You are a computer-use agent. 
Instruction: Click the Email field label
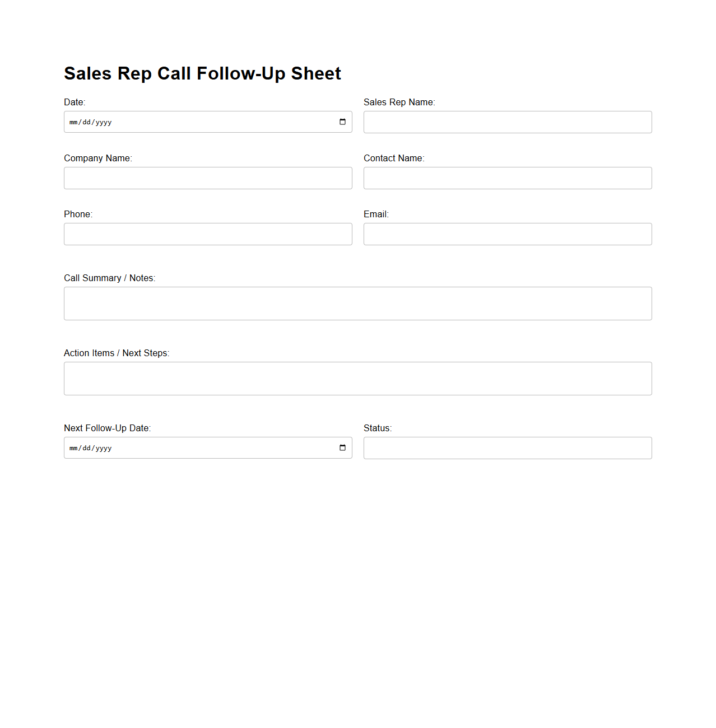(376, 214)
